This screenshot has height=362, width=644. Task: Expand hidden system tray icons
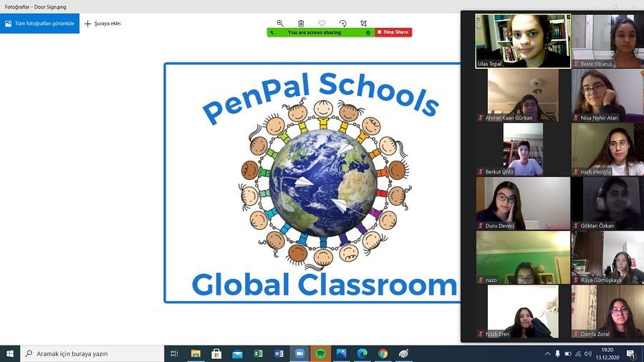click(x=547, y=353)
